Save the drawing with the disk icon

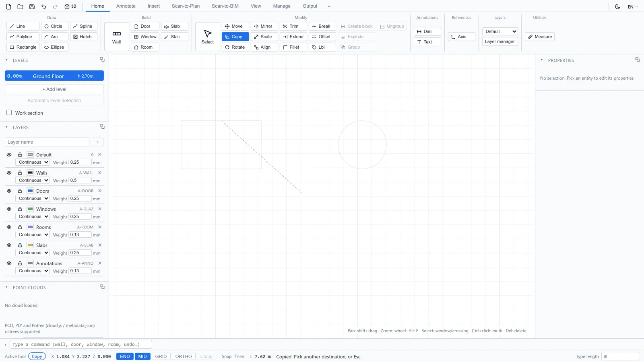pos(32,6)
